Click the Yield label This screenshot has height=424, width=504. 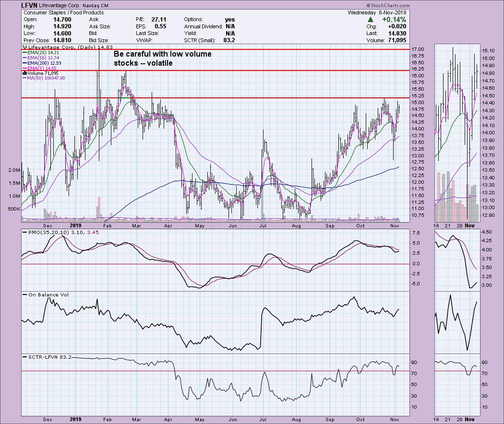click(x=190, y=34)
